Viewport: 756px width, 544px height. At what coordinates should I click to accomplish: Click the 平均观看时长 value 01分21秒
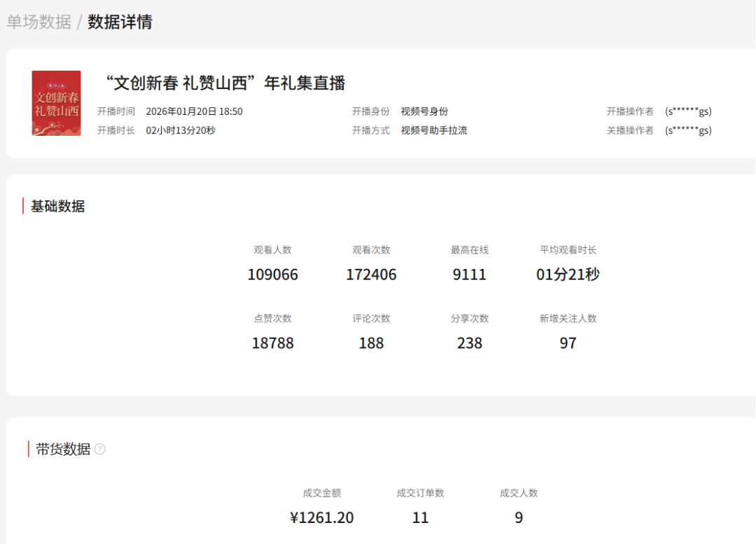point(568,274)
